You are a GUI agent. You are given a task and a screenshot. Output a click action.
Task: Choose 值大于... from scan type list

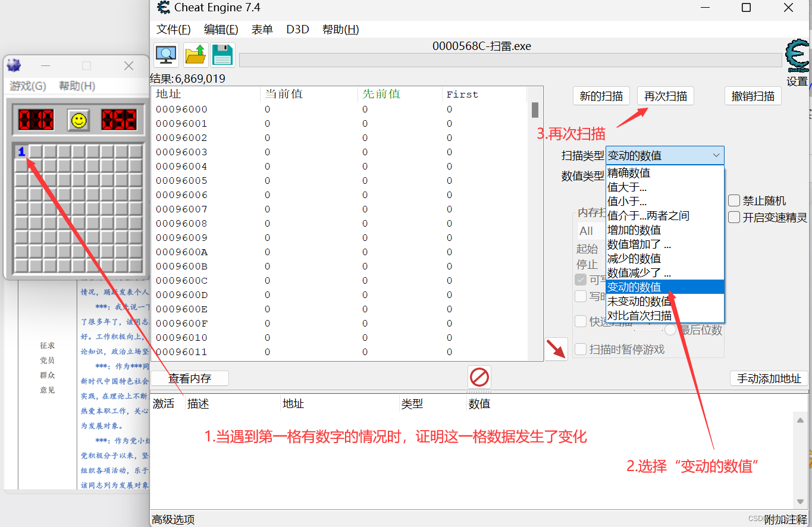(665, 187)
